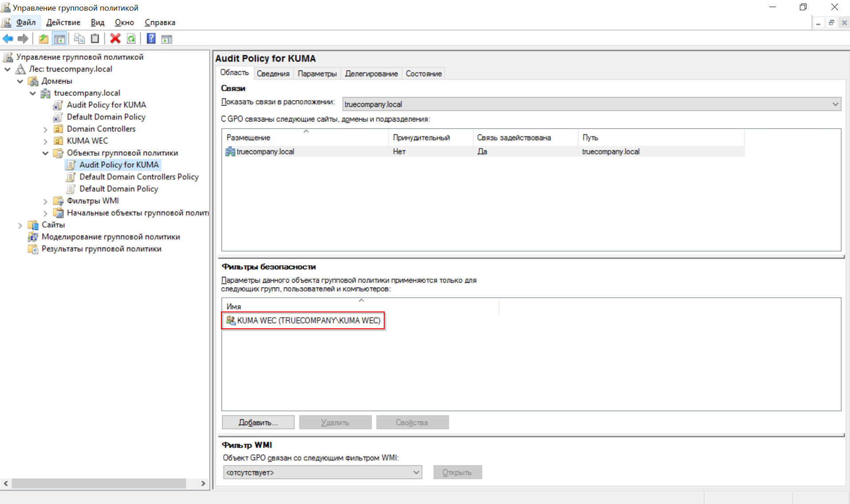The image size is (850, 504).
Task: Click the red X Delete icon
Action: pos(115,39)
